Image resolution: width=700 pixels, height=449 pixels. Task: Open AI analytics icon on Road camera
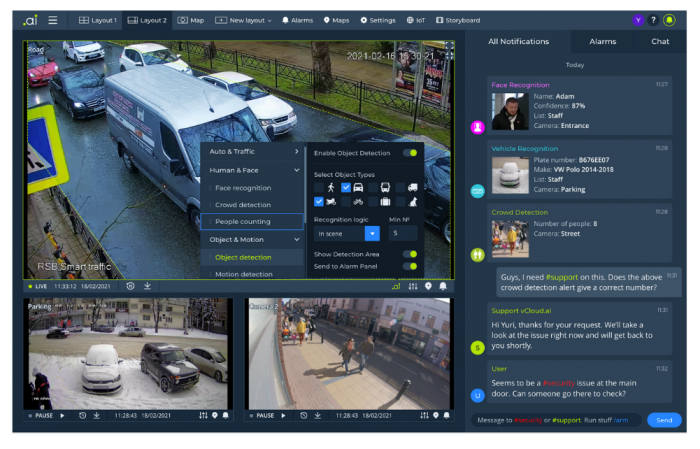click(x=396, y=286)
